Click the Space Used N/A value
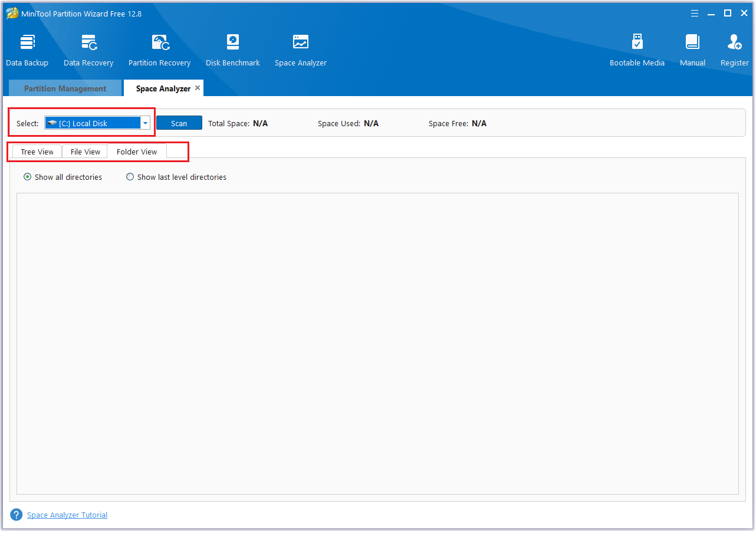 (371, 123)
